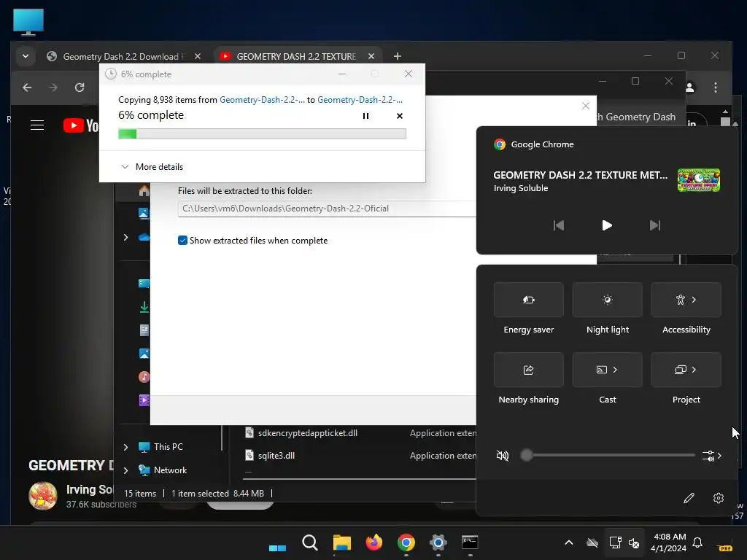Open terminal from taskbar

coord(470,542)
